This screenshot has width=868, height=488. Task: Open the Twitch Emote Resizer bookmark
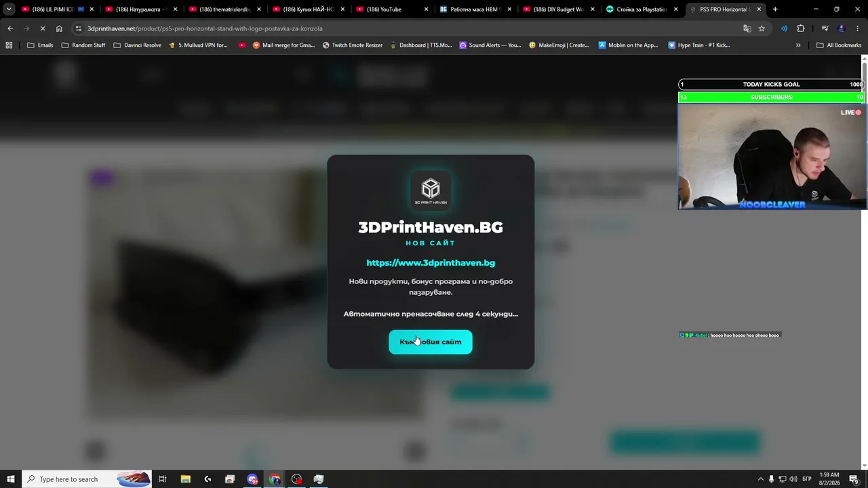click(353, 45)
